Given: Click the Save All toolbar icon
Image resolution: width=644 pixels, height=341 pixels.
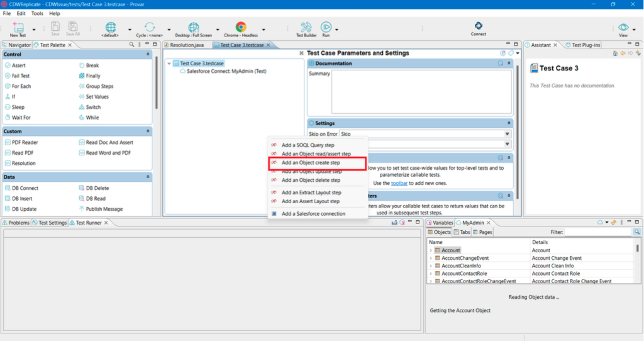Looking at the screenshot, I should point(73,26).
